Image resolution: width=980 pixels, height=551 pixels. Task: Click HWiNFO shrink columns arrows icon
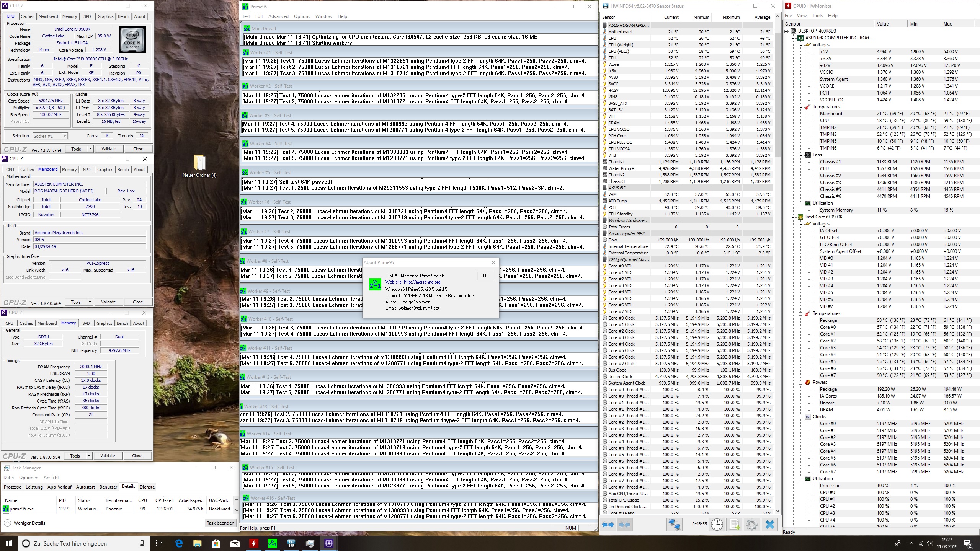[624, 525]
